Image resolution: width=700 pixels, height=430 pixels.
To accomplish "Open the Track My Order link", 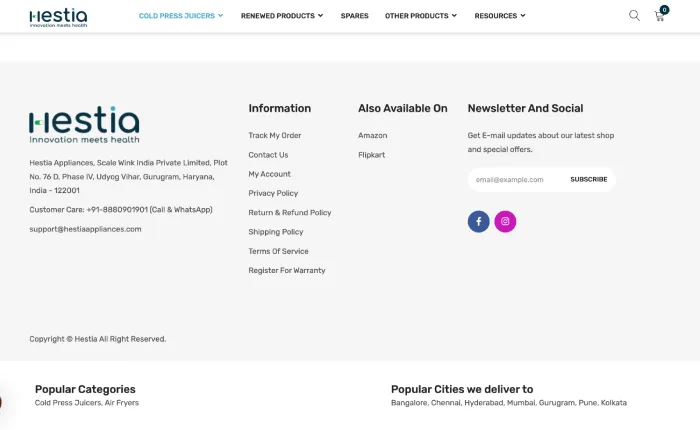I will tap(275, 135).
